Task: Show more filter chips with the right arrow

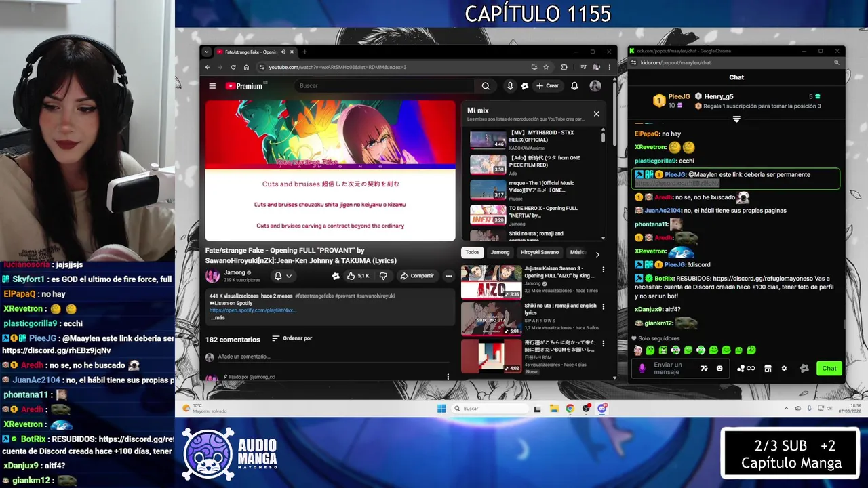Action: [x=597, y=254]
